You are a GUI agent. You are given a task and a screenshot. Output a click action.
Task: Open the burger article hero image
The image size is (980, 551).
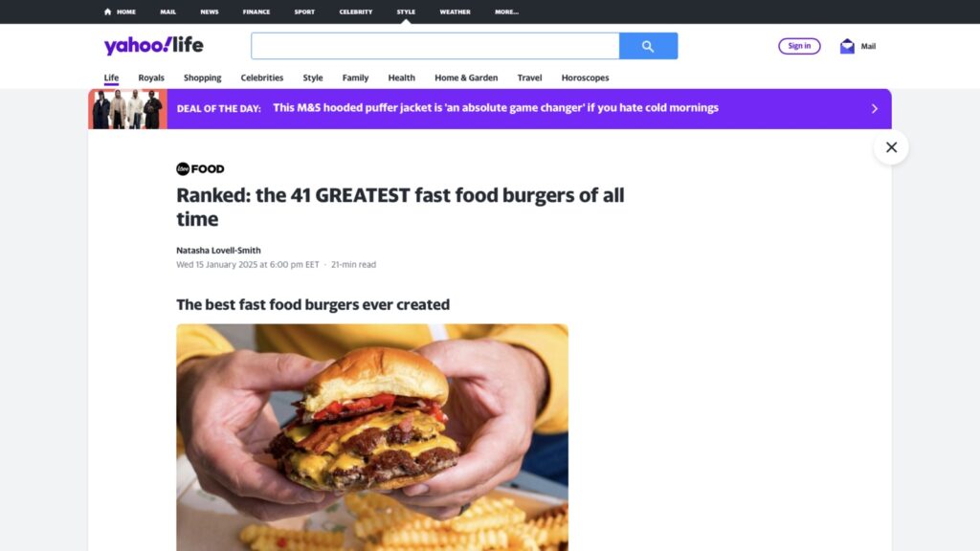pos(372,437)
